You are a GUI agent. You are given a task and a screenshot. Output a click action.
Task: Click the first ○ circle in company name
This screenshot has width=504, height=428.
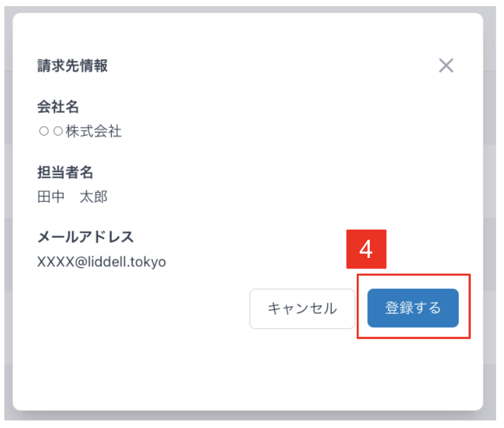pyautogui.click(x=44, y=131)
